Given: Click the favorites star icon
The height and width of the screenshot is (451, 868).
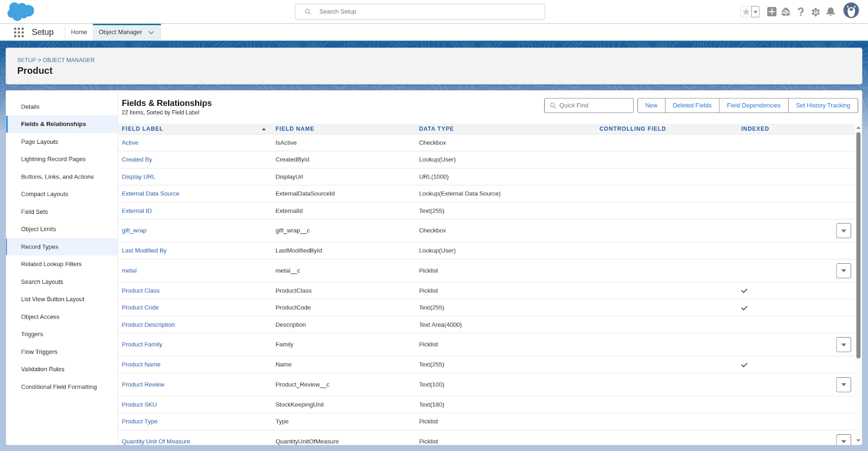Looking at the screenshot, I should 746,12.
